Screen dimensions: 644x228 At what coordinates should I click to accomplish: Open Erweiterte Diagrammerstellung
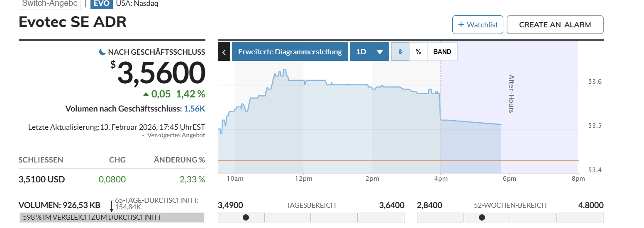coord(290,52)
